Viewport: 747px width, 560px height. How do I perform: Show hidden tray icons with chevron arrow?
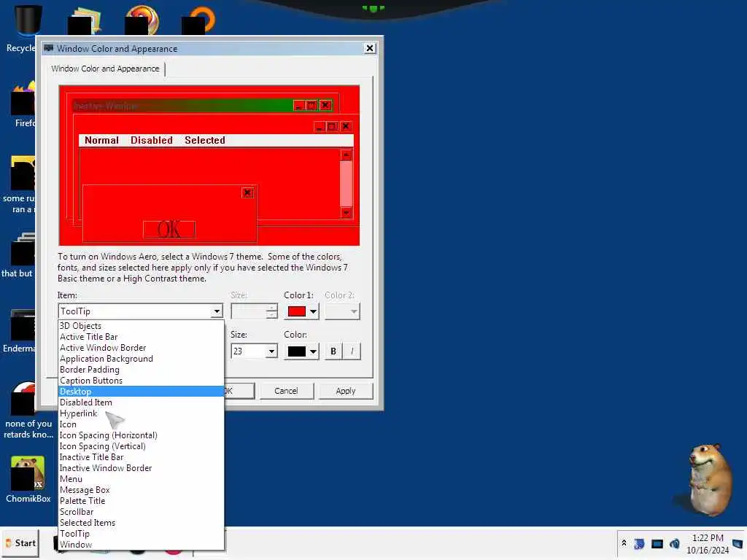pos(624,542)
